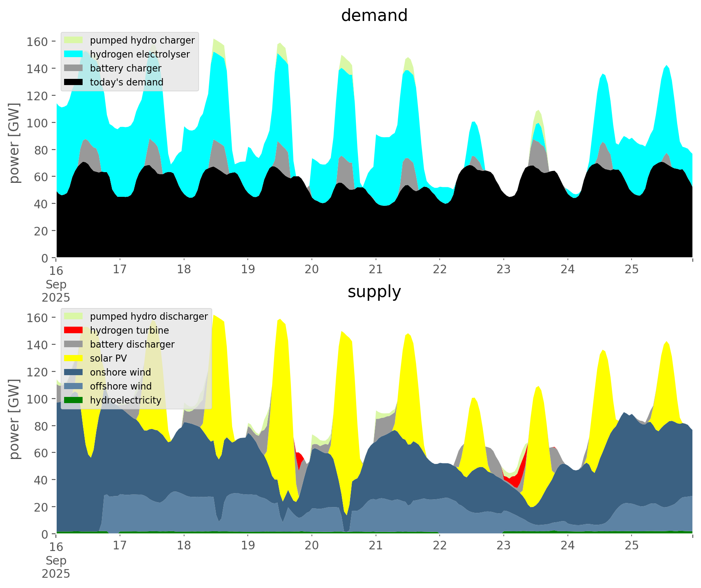
Task: Select the grey battery charger legend swatch
Action: 74,68
